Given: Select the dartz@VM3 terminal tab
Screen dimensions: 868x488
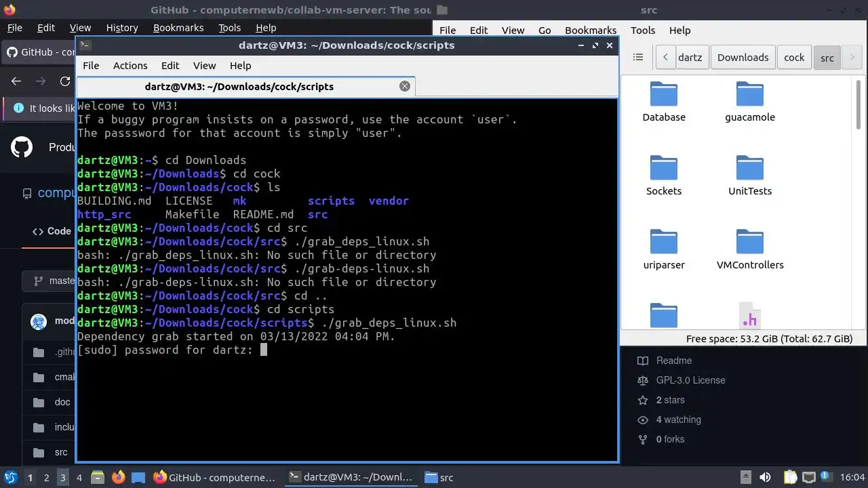Looking at the screenshot, I should click(245, 87).
